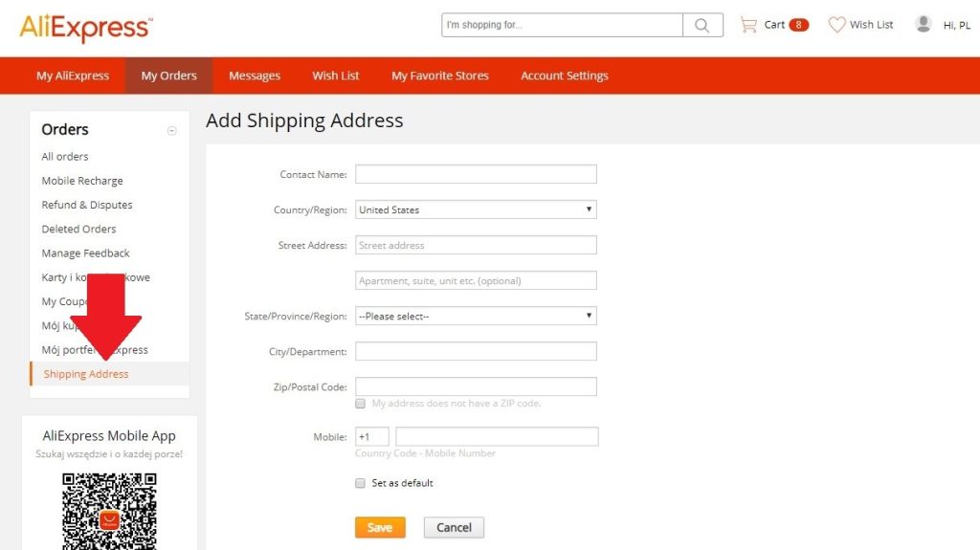Scan the AliExpress mobile app QR code

[109, 511]
